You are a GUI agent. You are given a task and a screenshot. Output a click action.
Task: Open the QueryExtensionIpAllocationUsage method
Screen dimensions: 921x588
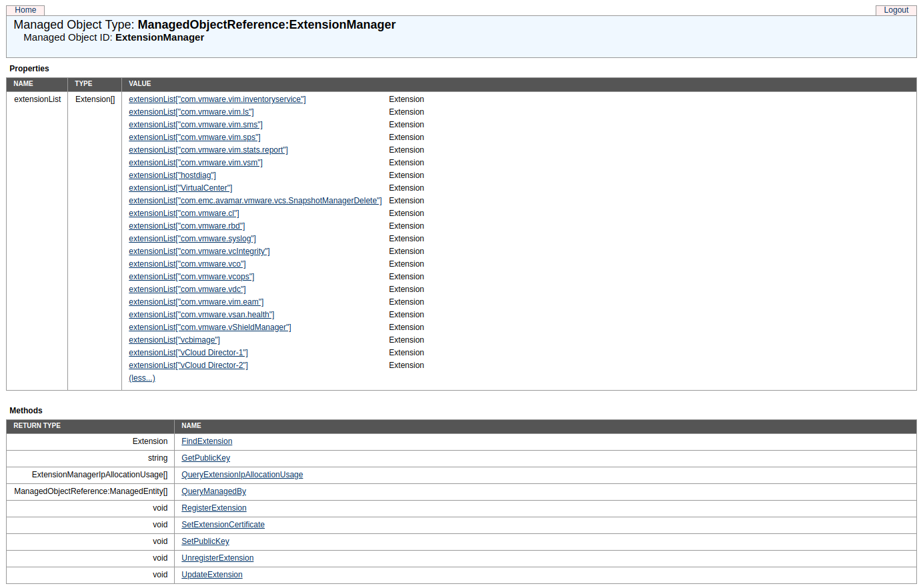click(242, 475)
